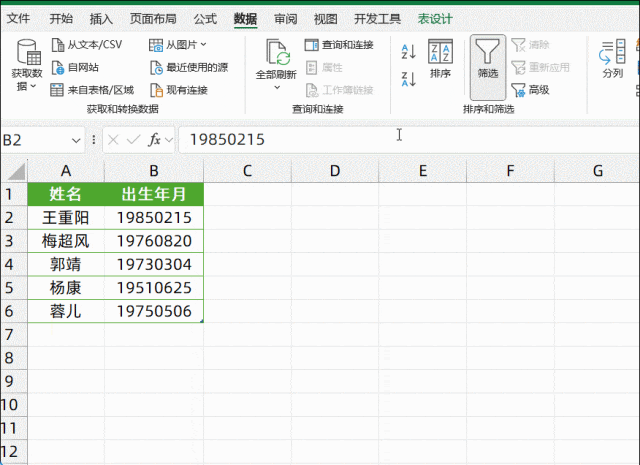Expand the 全部刷新 dropdown arrow

[277, 87]
